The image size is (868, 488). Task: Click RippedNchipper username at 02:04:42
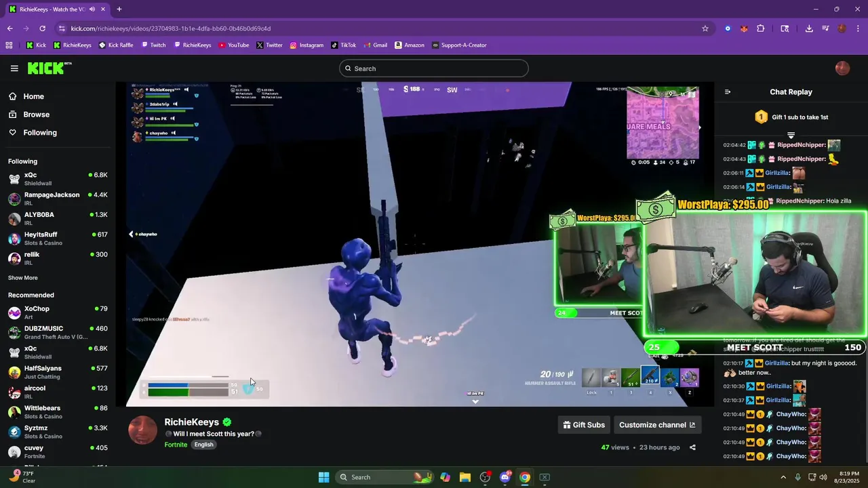tap(802, 145)
